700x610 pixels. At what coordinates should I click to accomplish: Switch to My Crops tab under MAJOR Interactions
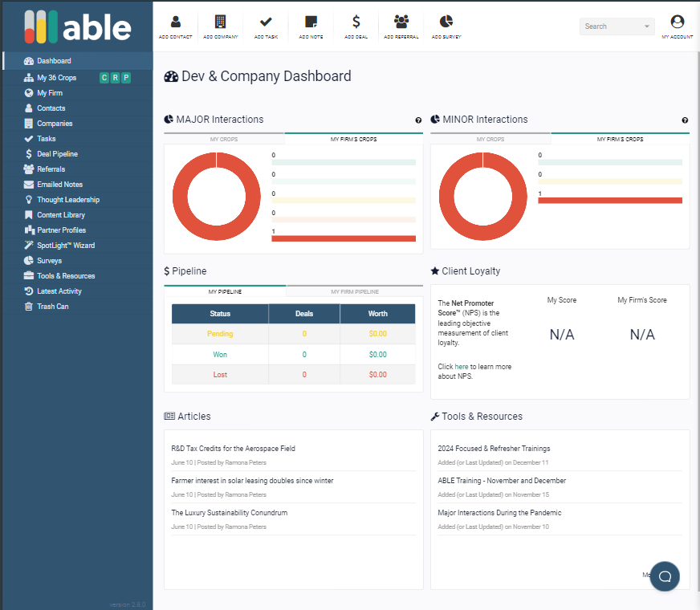[x=224, y=139]
